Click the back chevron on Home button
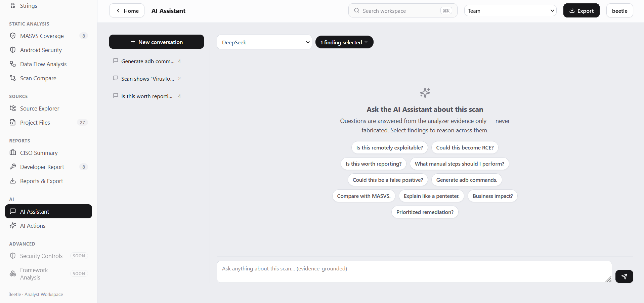Screen dimensions: 644x303 coord(118,11)
